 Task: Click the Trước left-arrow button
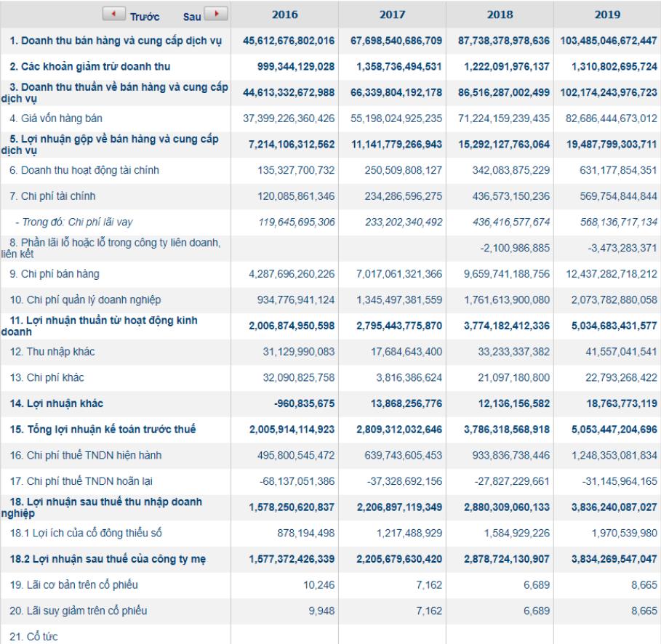pyautogui.click(x=114, y=14)
